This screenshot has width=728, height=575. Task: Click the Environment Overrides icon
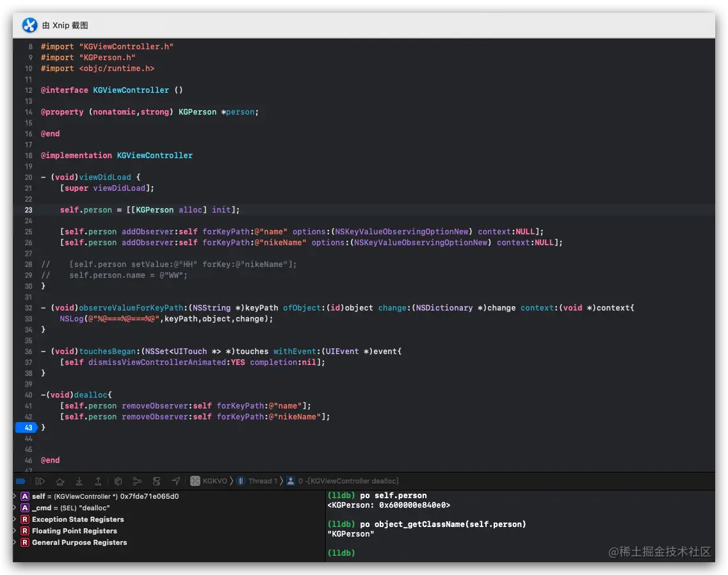click(x=156, y=481)
